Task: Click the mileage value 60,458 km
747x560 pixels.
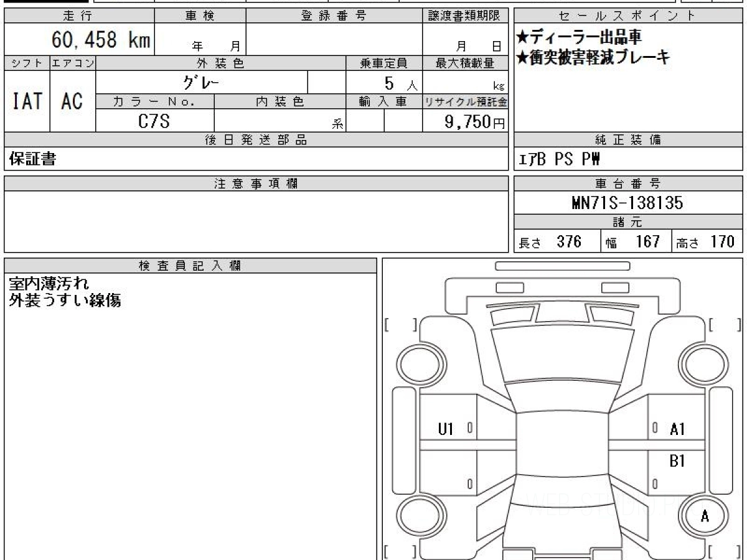Action: pyautogui.click(x=100, y=40)
